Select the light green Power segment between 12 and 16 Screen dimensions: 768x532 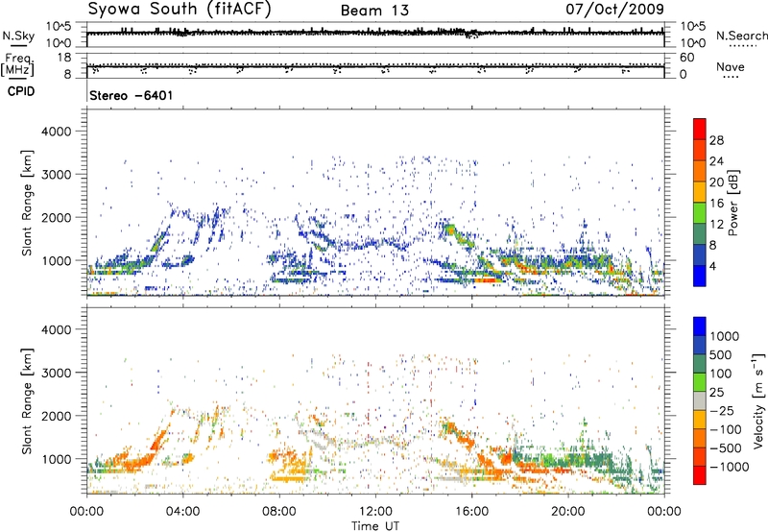(700, 213)
